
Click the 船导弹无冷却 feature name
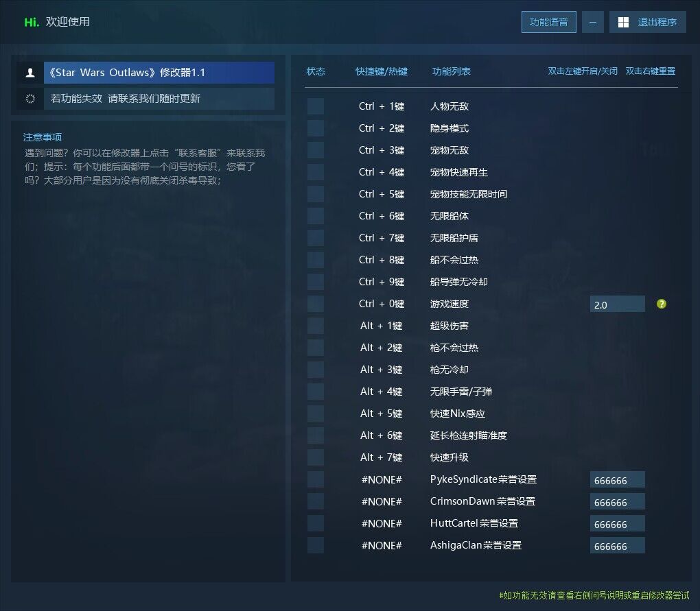[x=458, y=282]
